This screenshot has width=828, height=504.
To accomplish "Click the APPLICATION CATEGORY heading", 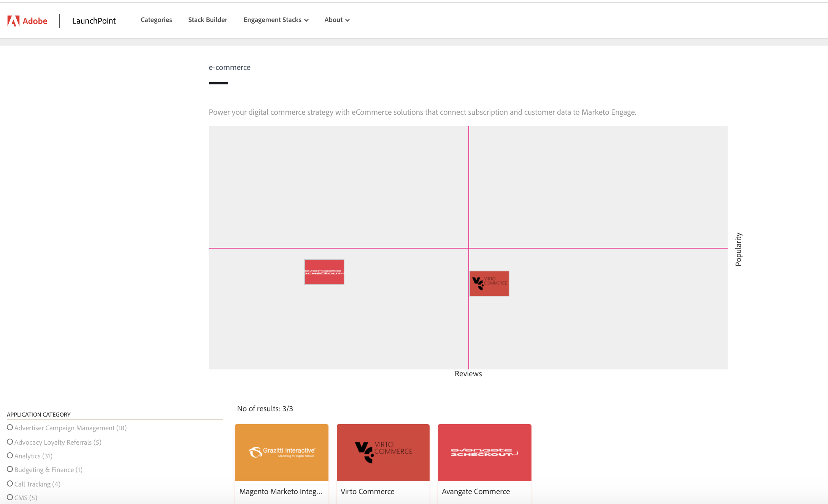I will pos(39,414).
